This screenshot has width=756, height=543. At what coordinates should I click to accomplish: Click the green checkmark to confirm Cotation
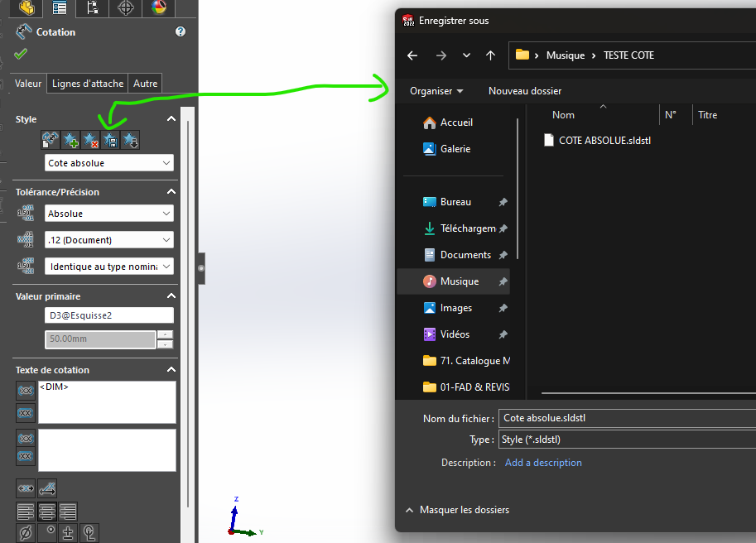coord(21,54)
